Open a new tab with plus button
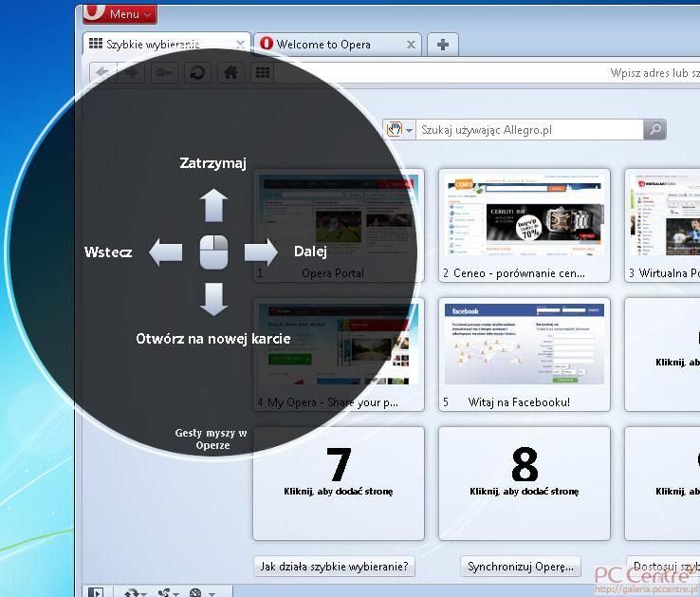This screenshot has width=700, height=597. [x=442, y=44]
